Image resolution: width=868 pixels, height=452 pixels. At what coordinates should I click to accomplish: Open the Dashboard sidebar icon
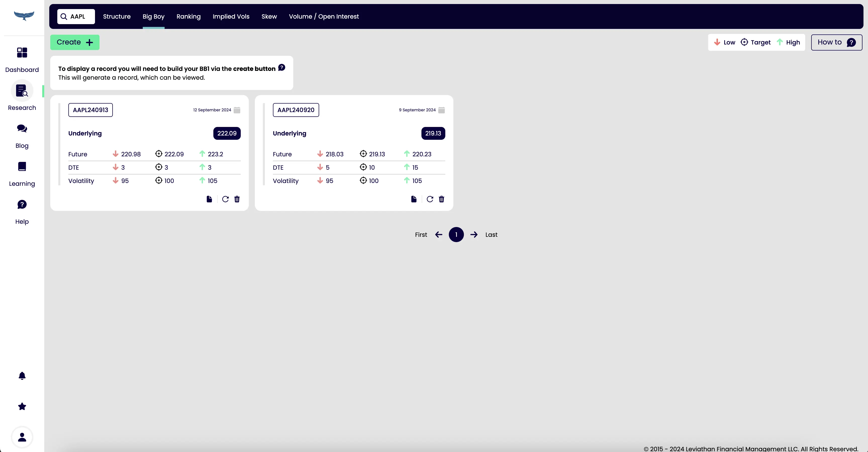point(22,53)
